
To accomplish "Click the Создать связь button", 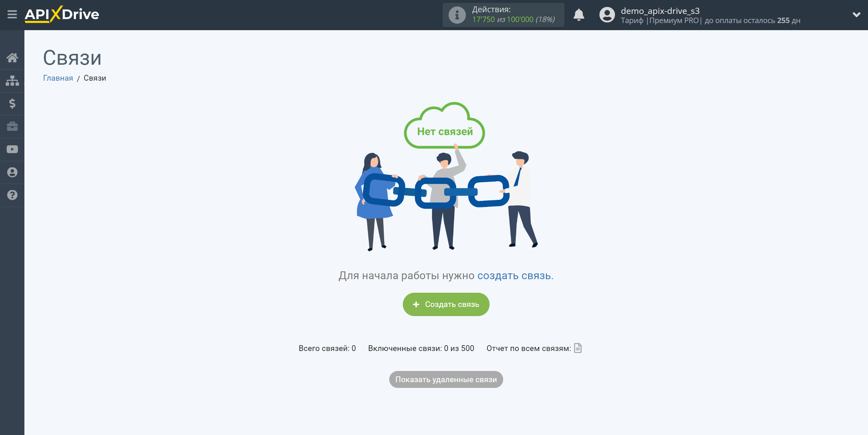I will point(447,304).
